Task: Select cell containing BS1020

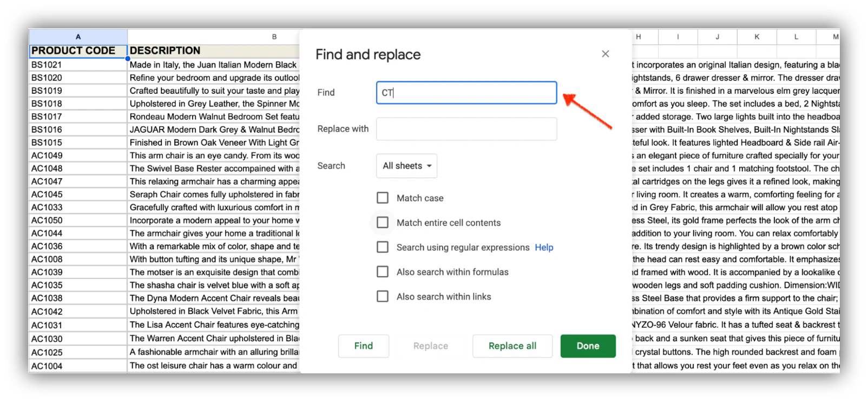Action: pyautogui.click(x=78, y=77)
